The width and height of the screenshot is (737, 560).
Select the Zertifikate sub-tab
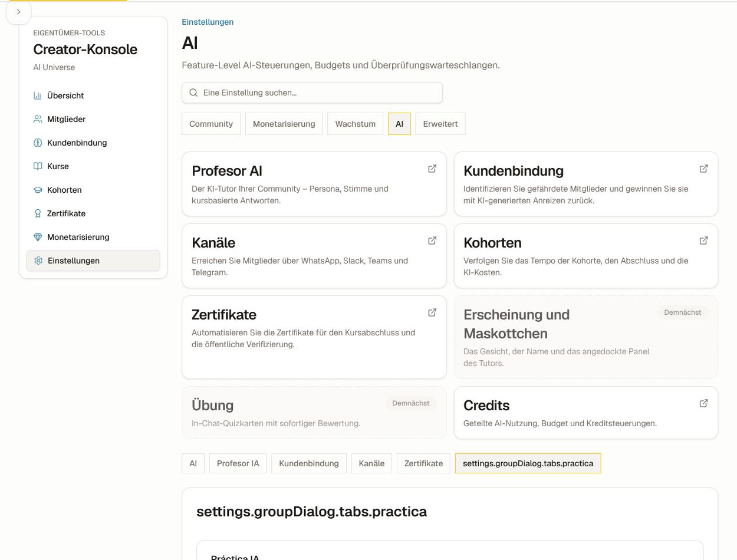423,463
